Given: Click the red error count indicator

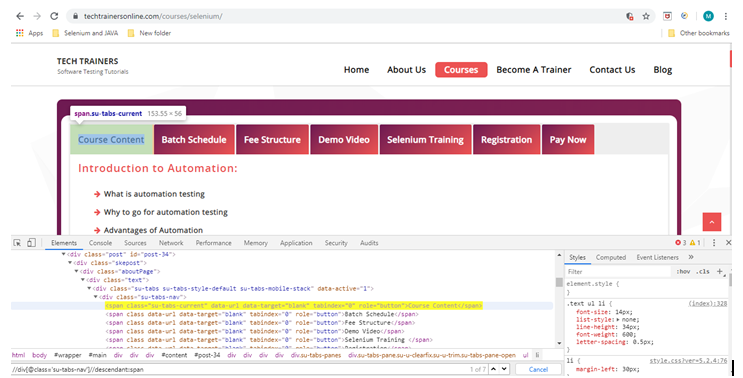Looking at the screenshot, I should click(680, 243).
